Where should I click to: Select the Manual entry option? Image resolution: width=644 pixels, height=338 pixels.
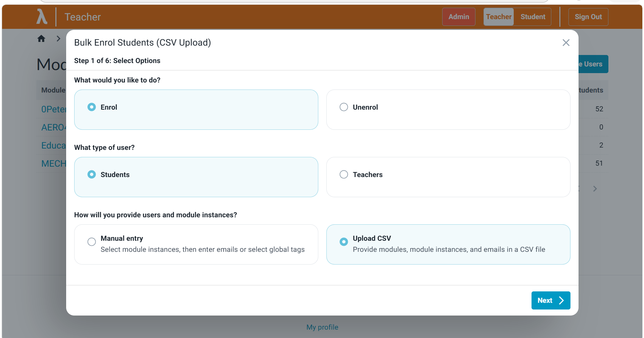[x=196, y=244]
